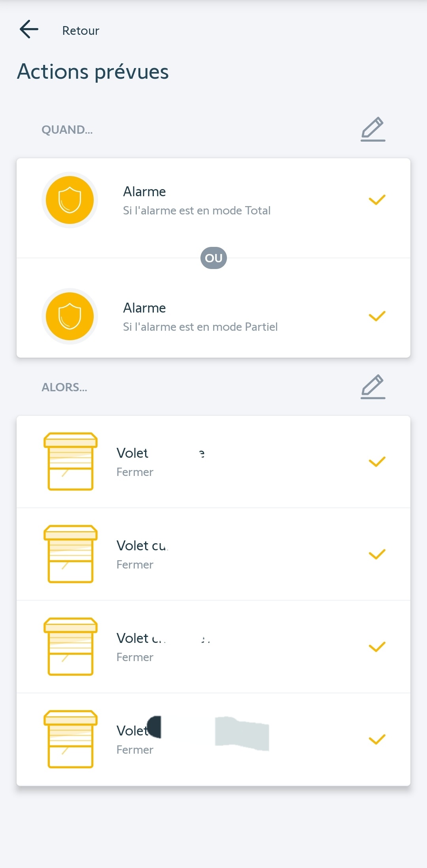The width and height of the screenshot is (427, 868).
Task: Edit the QUAND conditions with pencil icon
Action: pos(373,129)
